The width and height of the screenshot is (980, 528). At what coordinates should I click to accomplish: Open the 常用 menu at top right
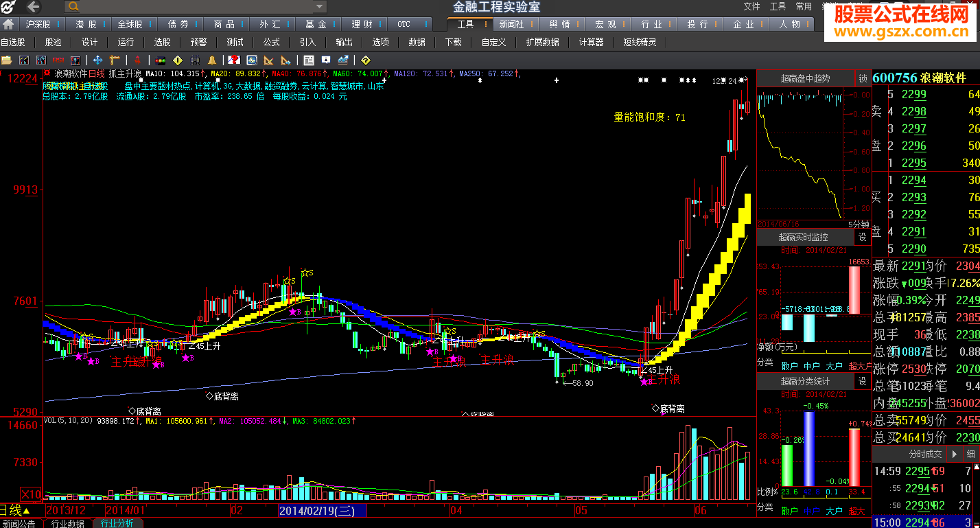click(804, 6)
